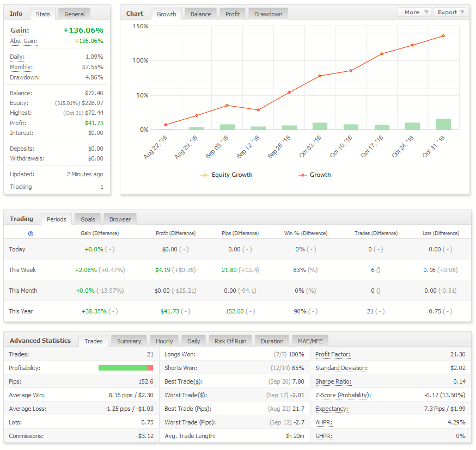Click the Pips (Difference) column header
The height and width of the screenshot is (450, 476).
[x=240, y=233]
